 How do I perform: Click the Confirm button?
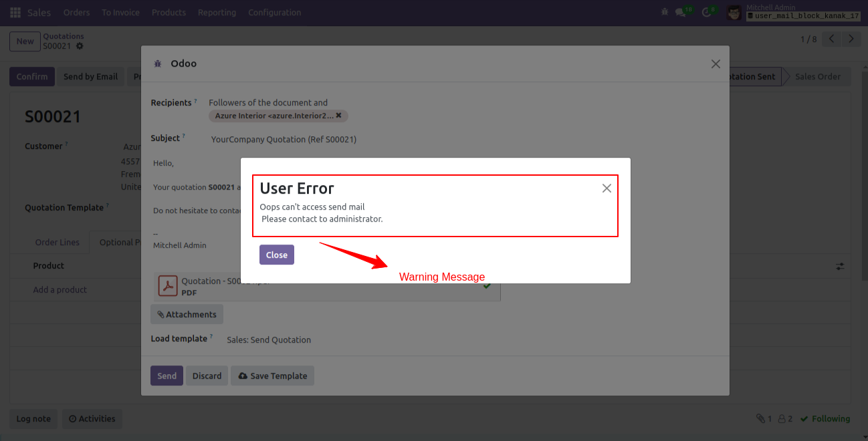coord(32,76)
